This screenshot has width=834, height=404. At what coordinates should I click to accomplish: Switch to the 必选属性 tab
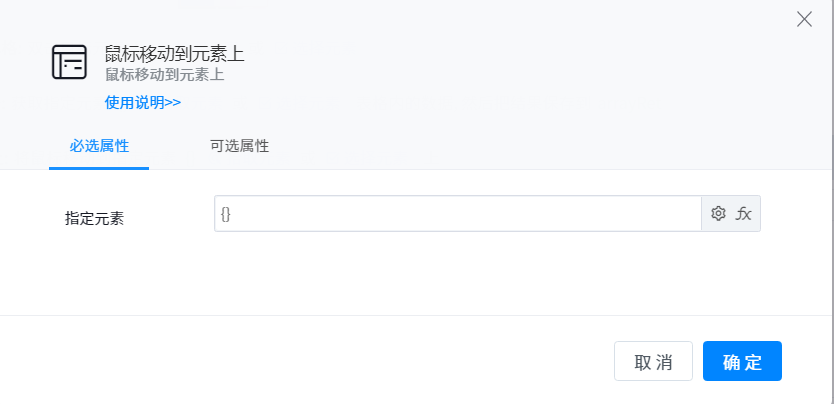[99, 146]
